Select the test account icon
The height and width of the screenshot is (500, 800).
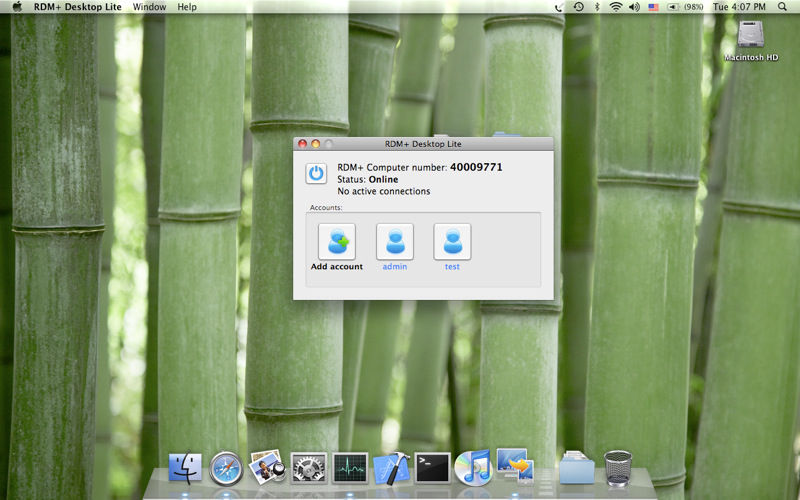452,242
